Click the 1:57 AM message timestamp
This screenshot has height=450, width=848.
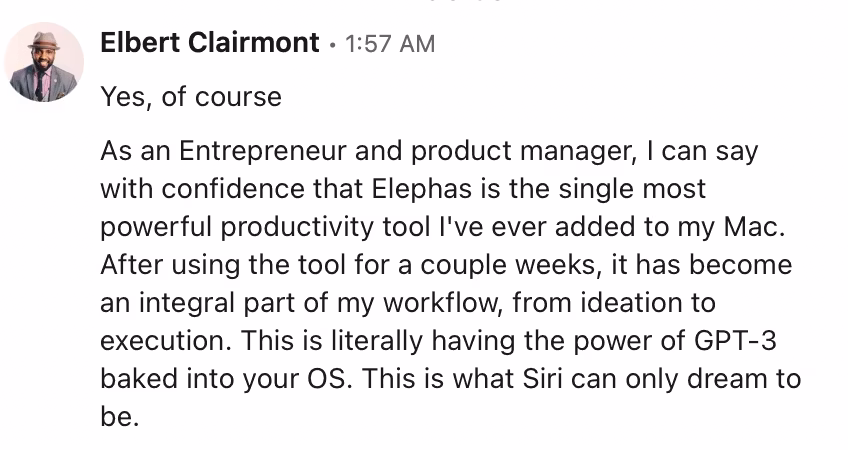pos(390,44)
